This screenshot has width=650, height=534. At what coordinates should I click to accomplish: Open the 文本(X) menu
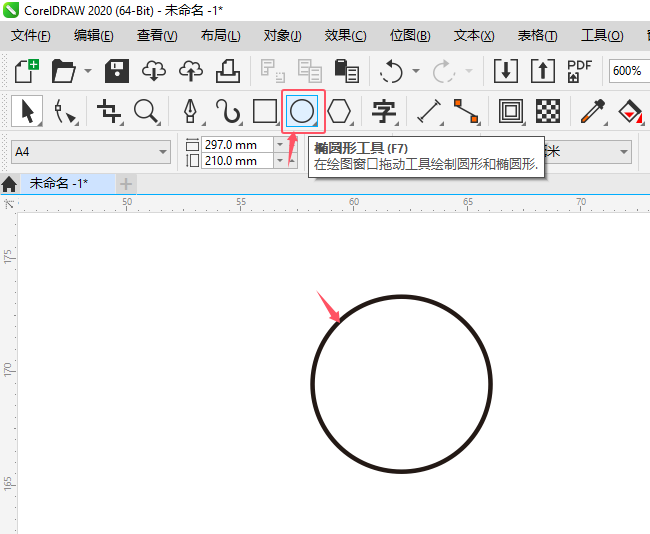point(474,36)
